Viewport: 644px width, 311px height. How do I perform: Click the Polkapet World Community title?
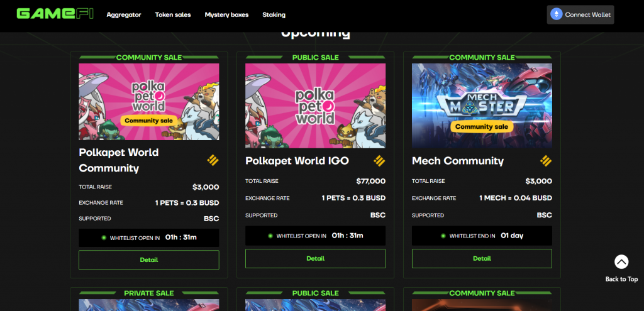[x=119, y=160]
